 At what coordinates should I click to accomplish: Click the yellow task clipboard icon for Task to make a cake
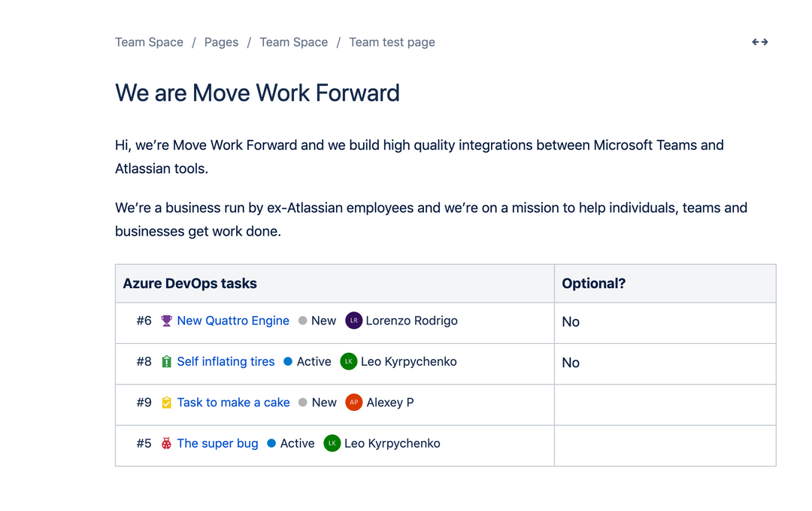166,403
